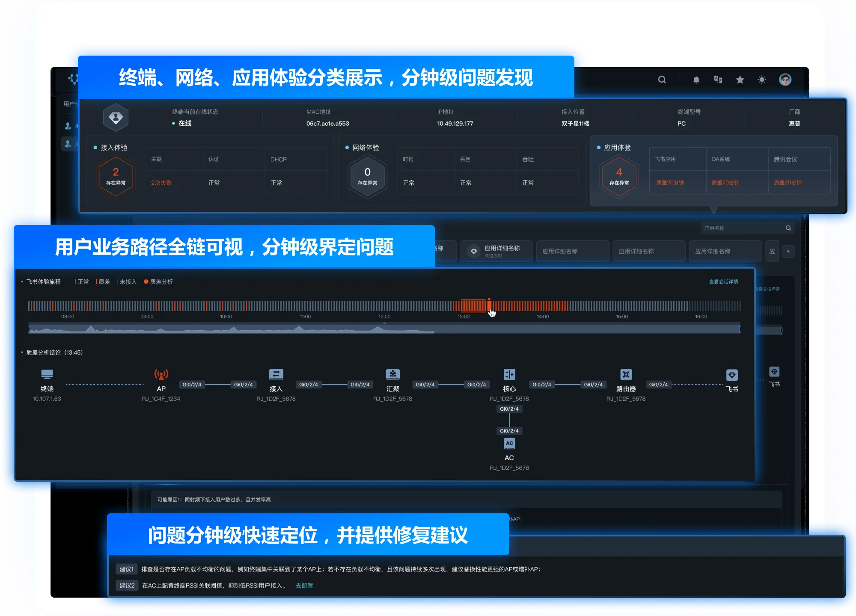Select the 汇聚 aggregation node icon
The height and width of the screenshot is (616, 856).
tap(393, 374)
